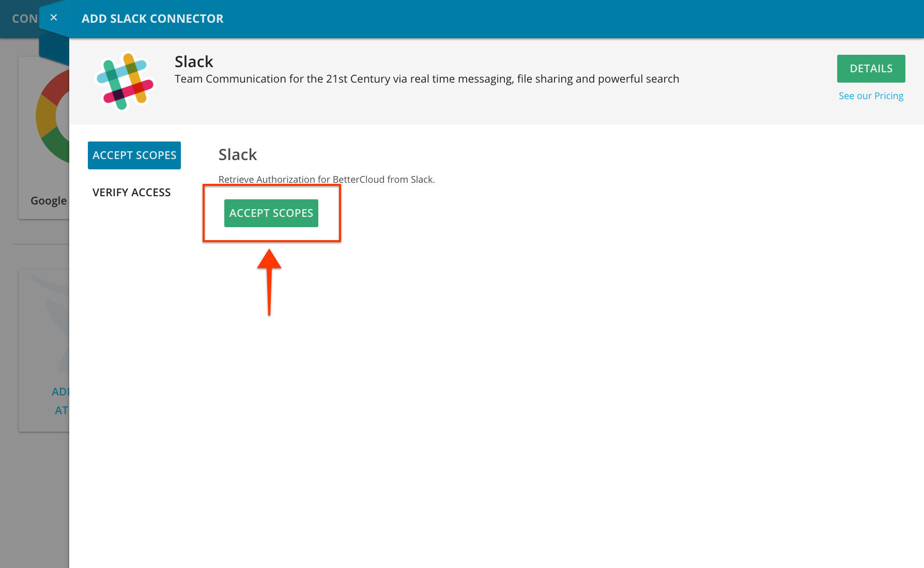Open the Google connector card behind
Viewport: 924px width, 568px height.
(x=44, y=138)
